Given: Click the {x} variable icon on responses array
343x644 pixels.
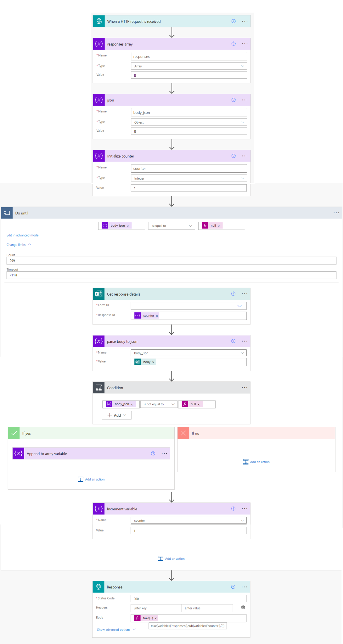Looking at the screenshot, I should tap(99, 44).
